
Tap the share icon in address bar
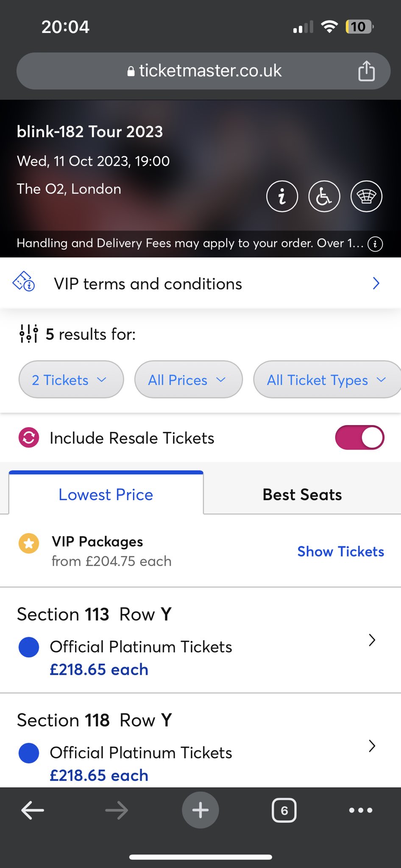tap(366, 71)
